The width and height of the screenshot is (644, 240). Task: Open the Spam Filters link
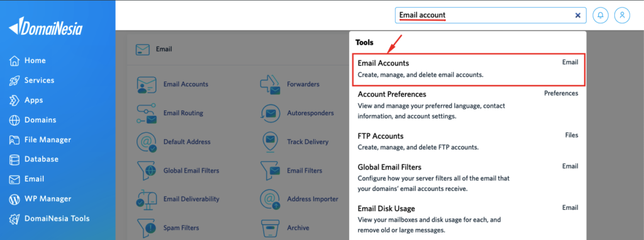click(x=181, y=227)
